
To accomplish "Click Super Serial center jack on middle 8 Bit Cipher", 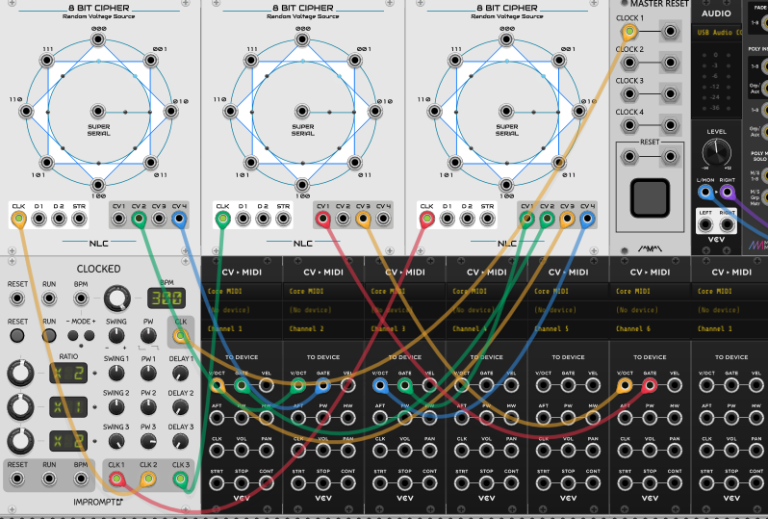I will 302,111.
